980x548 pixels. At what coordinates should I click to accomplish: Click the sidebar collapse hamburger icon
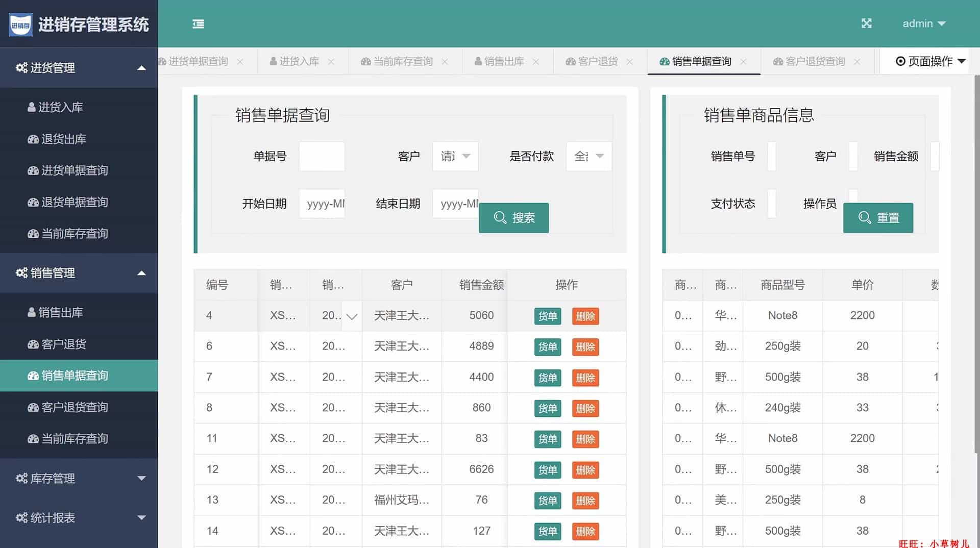(x=198, y=24)
